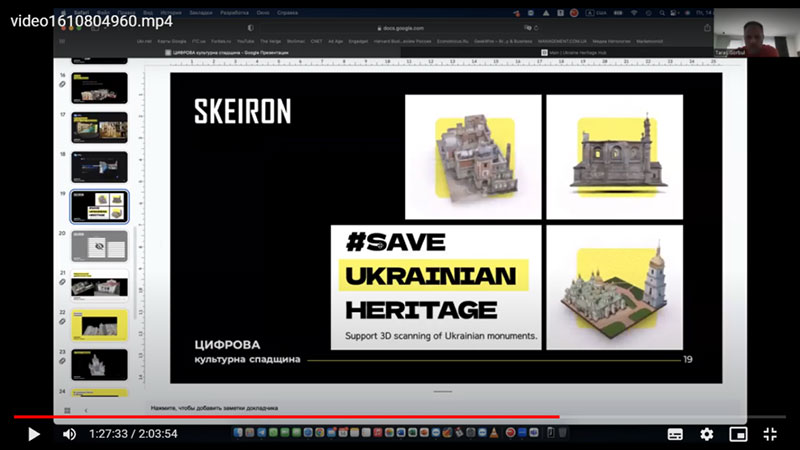Open the CNET bookmark
The width and height of the screenshot is (800, 450).
(x=316, y=41)
